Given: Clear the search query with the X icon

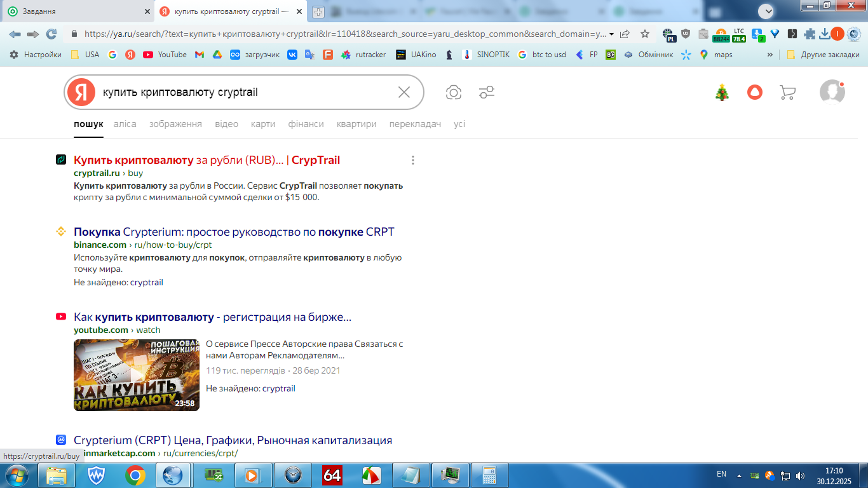Looking at the screenshot, I should [404, 93].
